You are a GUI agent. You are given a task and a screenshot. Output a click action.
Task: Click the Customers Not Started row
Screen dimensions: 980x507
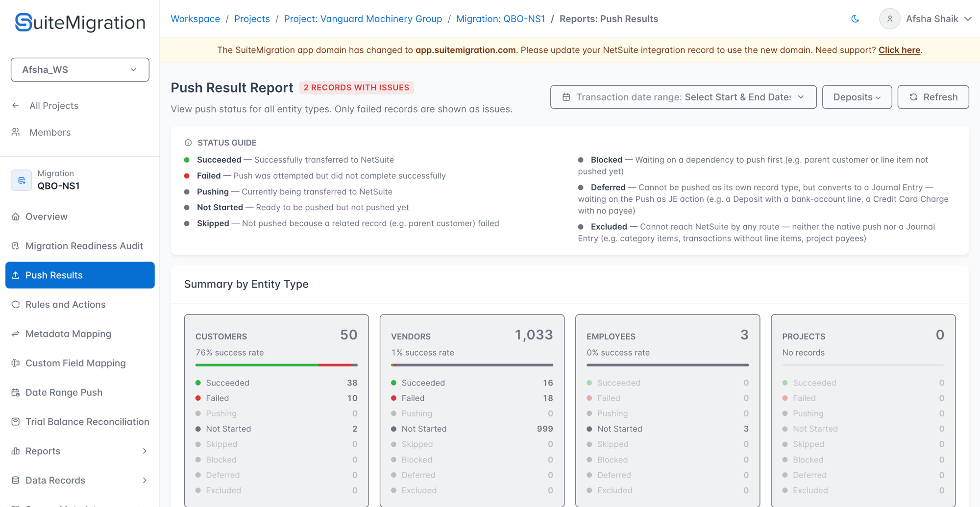tap(276, 429)
